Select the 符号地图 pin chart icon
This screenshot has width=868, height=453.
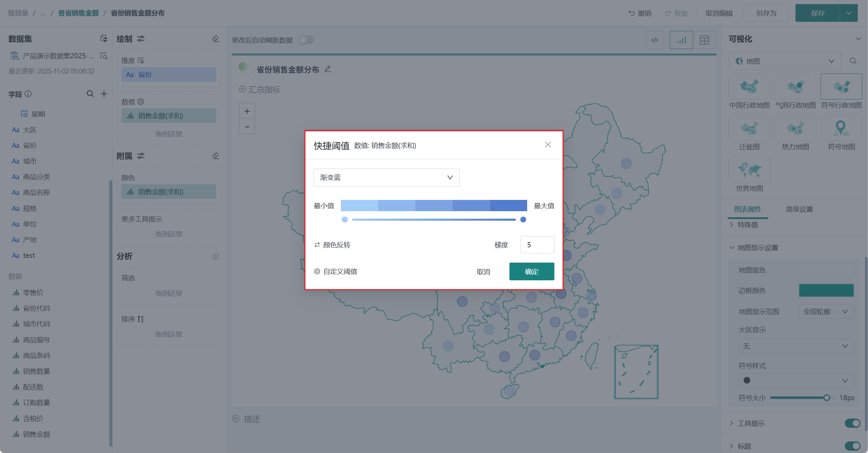coord(841,128)
